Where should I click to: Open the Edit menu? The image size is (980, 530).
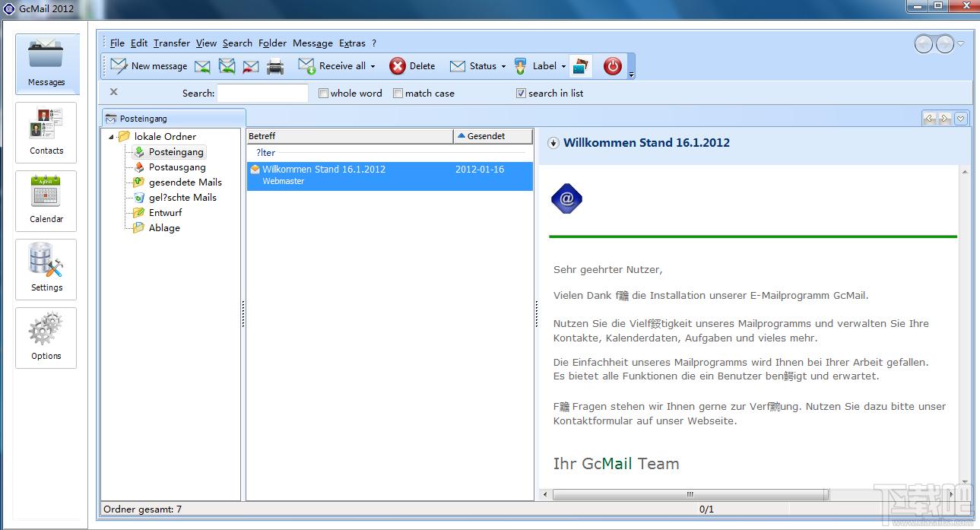[x=139, y=43]
